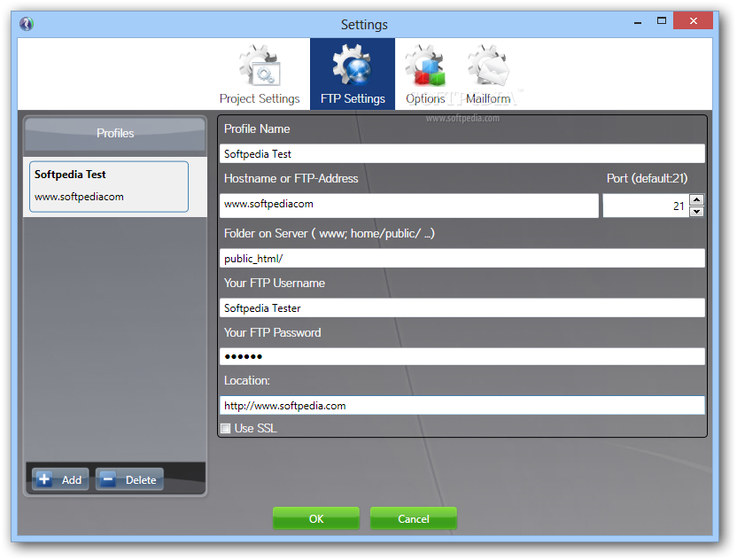The width and height of the screenshot is (737, 560).
Task: Click the app logo icon in title bar
Action: (x=27, y=24)
